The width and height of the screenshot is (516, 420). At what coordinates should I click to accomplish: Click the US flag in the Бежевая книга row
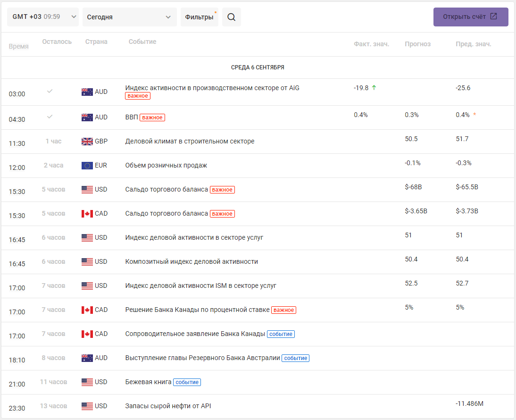87,382
